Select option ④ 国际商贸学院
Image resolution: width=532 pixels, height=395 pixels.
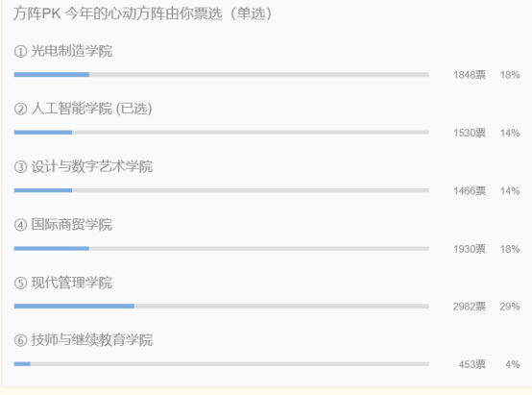(x=63, y=225)
